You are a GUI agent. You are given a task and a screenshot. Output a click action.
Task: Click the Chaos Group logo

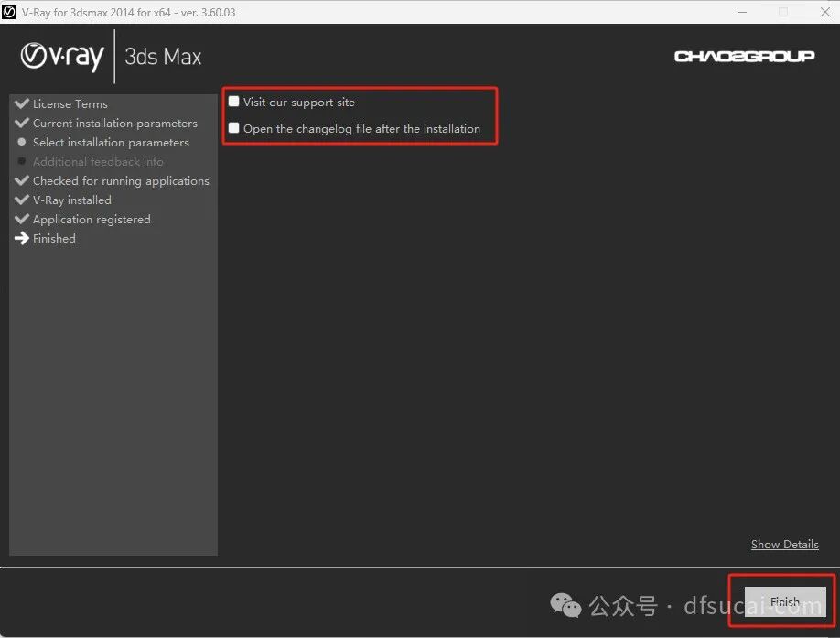pos(744,56)
